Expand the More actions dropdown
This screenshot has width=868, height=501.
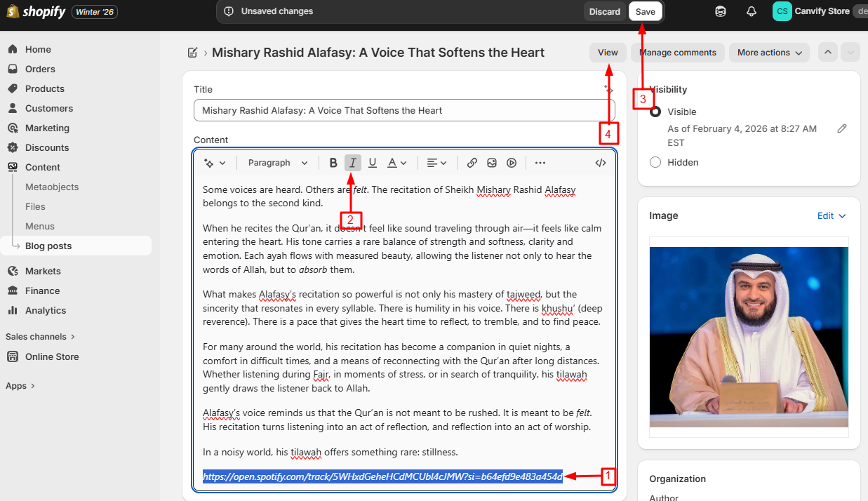coord(769,53)
